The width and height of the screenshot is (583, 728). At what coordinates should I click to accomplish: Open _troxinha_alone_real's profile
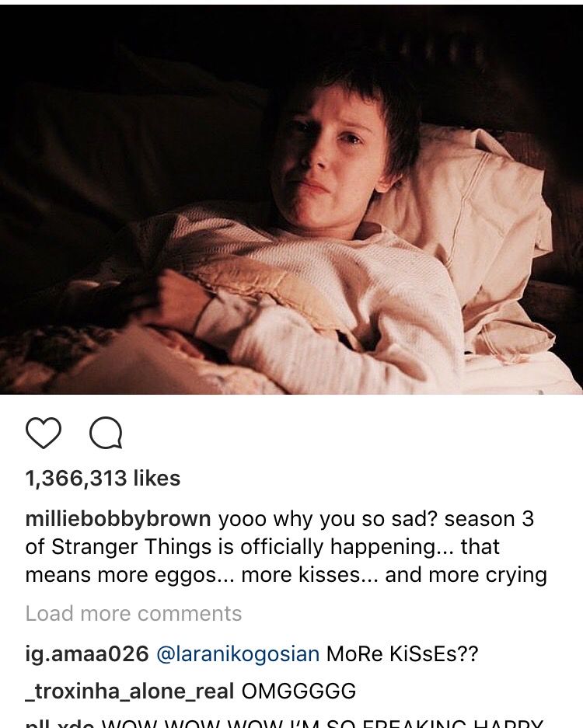coord(130,691)
